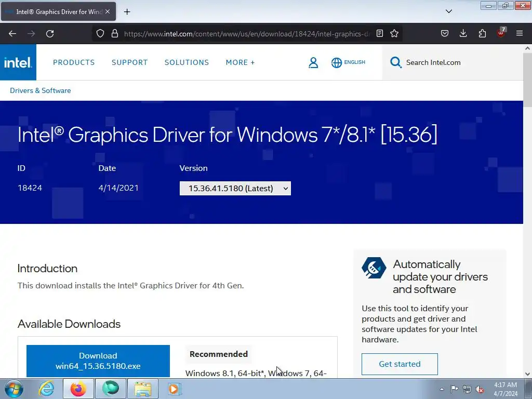Open the uBlock Origin extension icon
Image resolution: width=532 pixels, height=399 pixels.
point(501,33)
